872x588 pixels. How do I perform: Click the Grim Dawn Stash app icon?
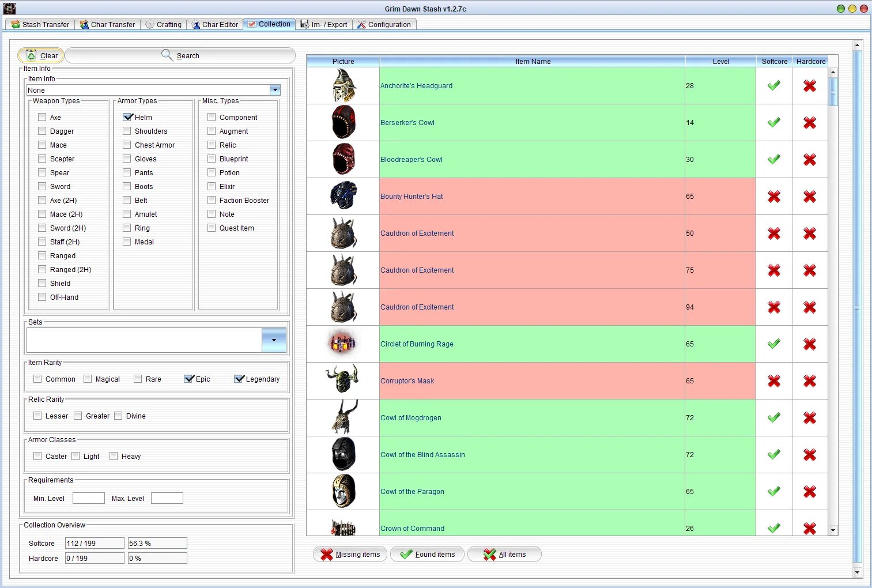[10, 9]
